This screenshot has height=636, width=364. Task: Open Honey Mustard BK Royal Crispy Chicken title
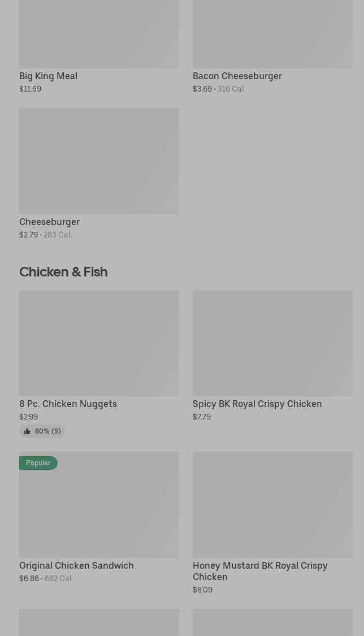(259, 571)
